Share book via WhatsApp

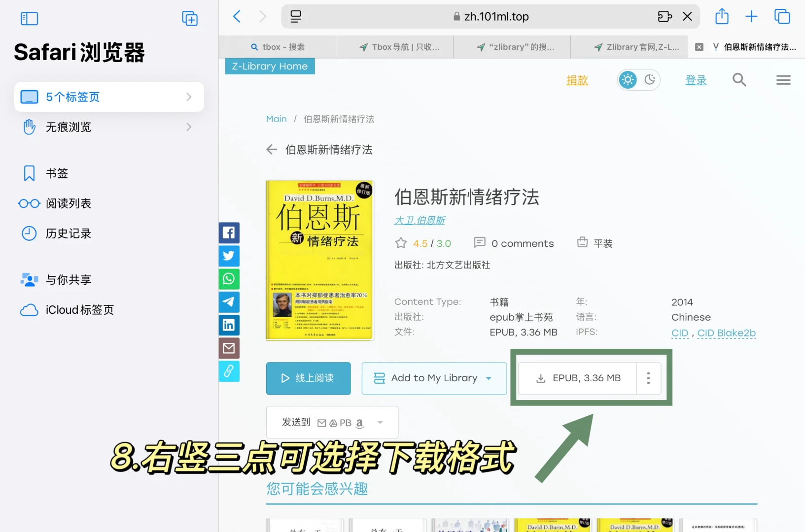[229, 279]
